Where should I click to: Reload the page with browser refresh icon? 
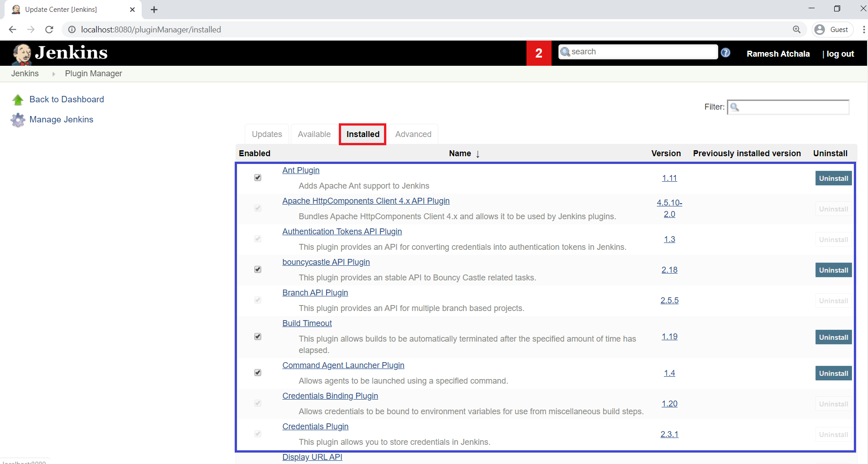49,29
